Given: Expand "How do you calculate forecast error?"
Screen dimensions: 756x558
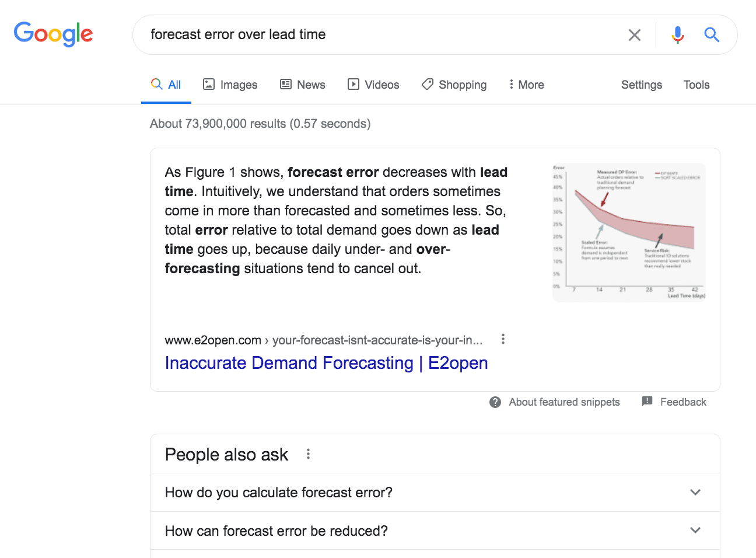Looking at the screenshot, I should click(x=435, y=493).
